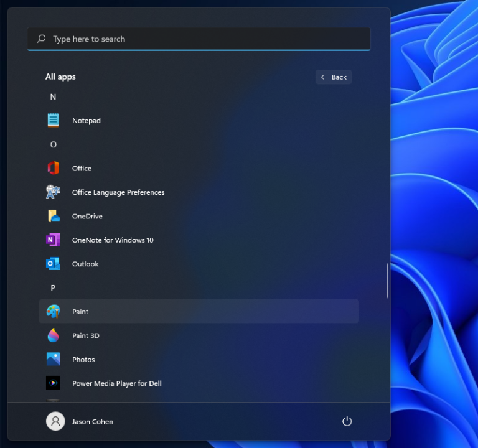Click the Type here to search field

tap(199, 39)
